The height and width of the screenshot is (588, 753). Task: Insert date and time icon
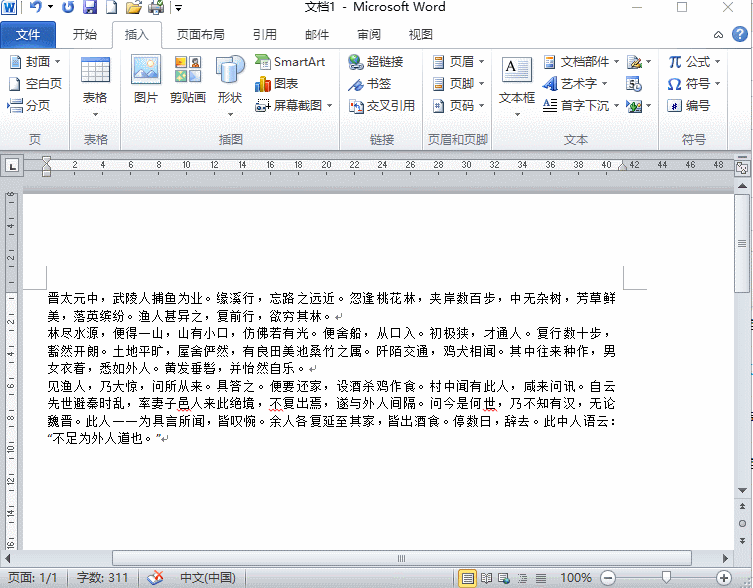pyautogui.click(x=634, y=84)
